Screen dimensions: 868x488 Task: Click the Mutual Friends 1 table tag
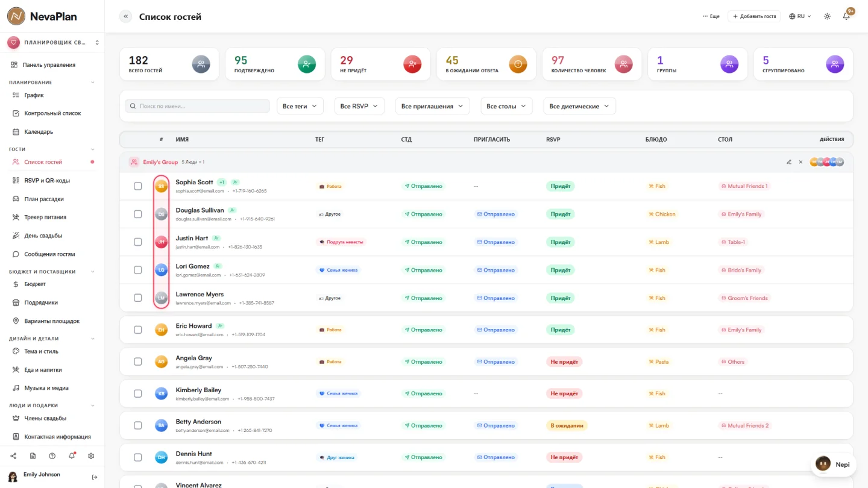[x=744, y=186]
